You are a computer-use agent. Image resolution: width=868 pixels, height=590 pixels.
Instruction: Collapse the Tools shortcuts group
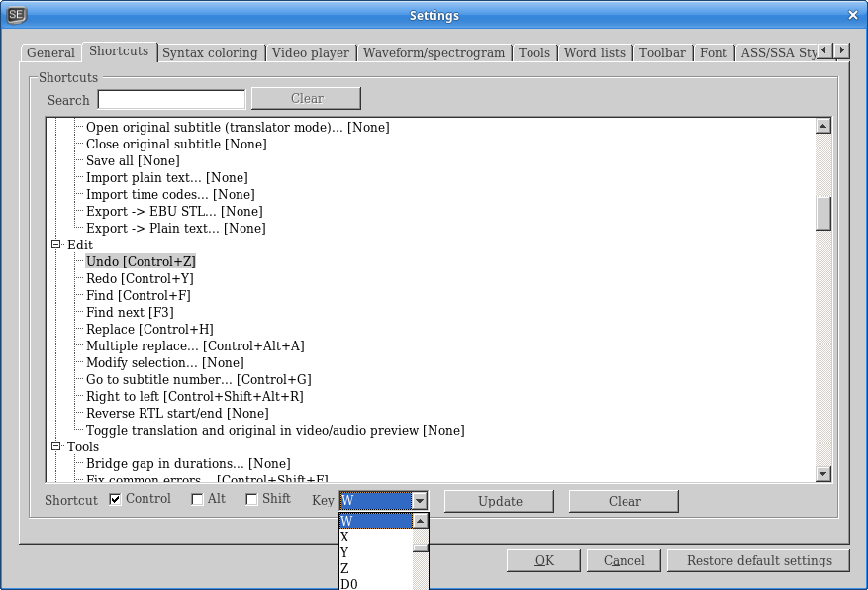pos(56,446)
